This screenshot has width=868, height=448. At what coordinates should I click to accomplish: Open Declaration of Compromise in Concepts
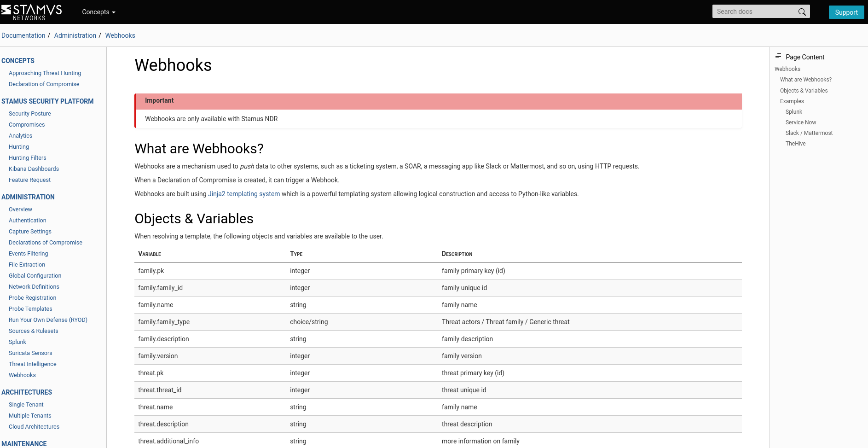click(44, 84)
